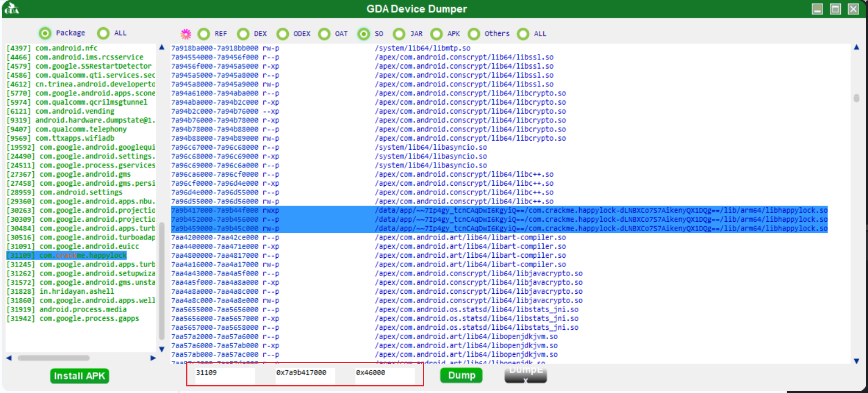Image resolution: width=868 pixels, height=393 pixels.
Task: Select the ODEX filter radio button
Action: pos(283,34)
